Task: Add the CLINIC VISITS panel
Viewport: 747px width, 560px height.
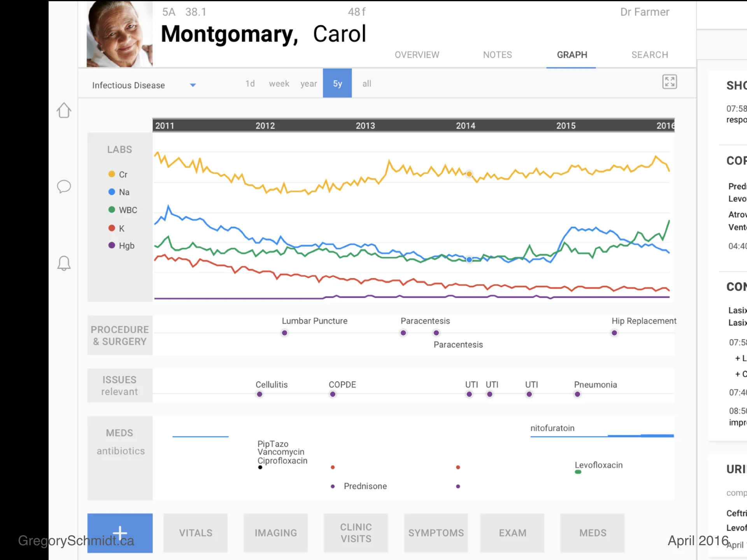Action: pos(356,533)
